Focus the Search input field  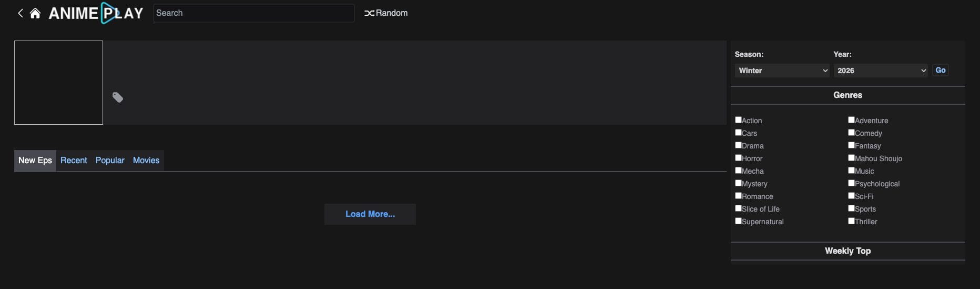pos(253,13)
